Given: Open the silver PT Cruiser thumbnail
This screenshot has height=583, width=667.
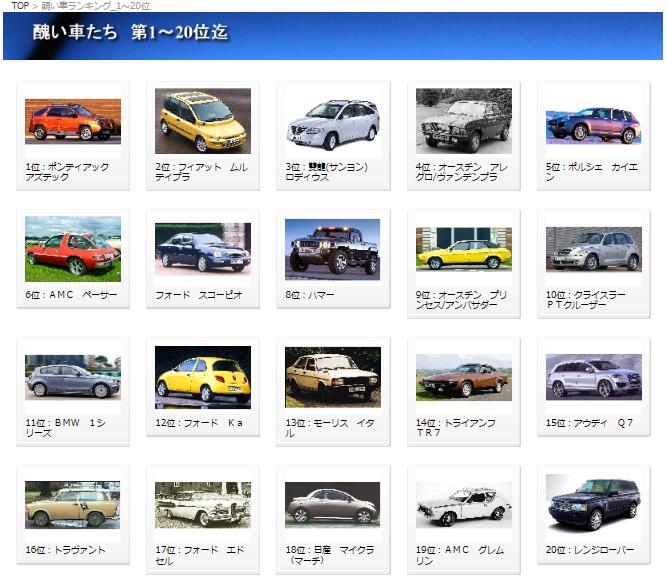Looking at the screenshot, I should tap(594, 249).
